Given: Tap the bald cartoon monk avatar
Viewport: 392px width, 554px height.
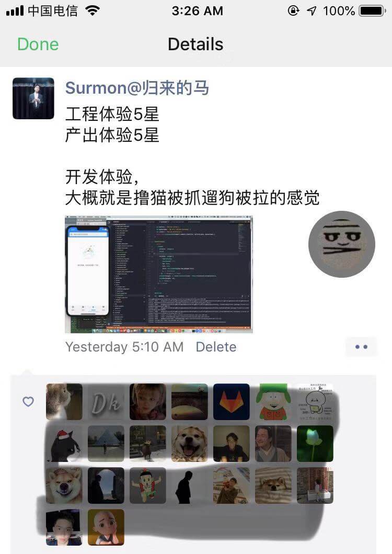Looking at the screenshot, I should [106, 527].
